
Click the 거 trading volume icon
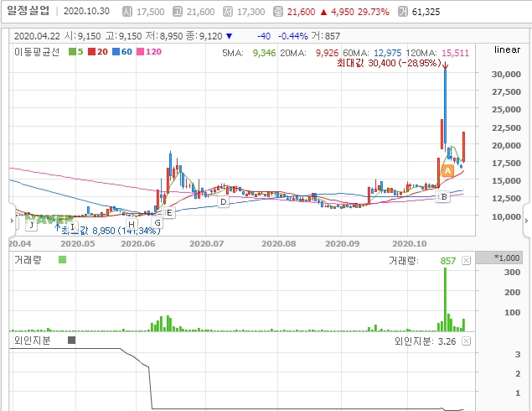(403, 12)
